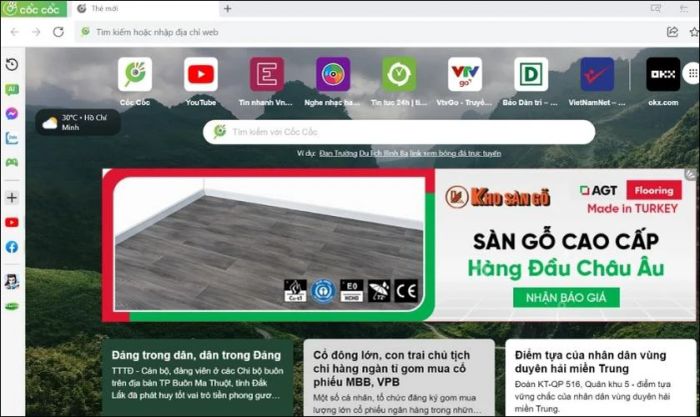Open YouTube from the sidebar
This screenshot has height=417, width=700.
(12, 222)
